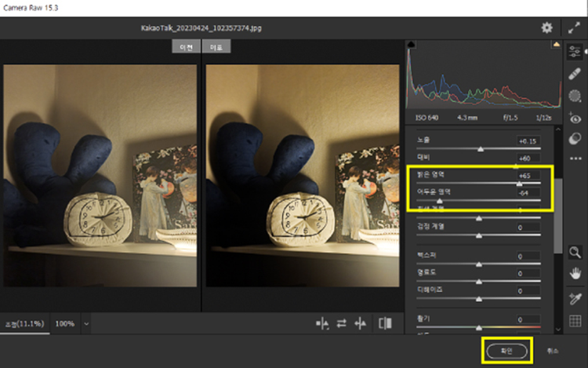Click the 4.3 mm focal length text
588x368 pixels.
coord(467,118)
